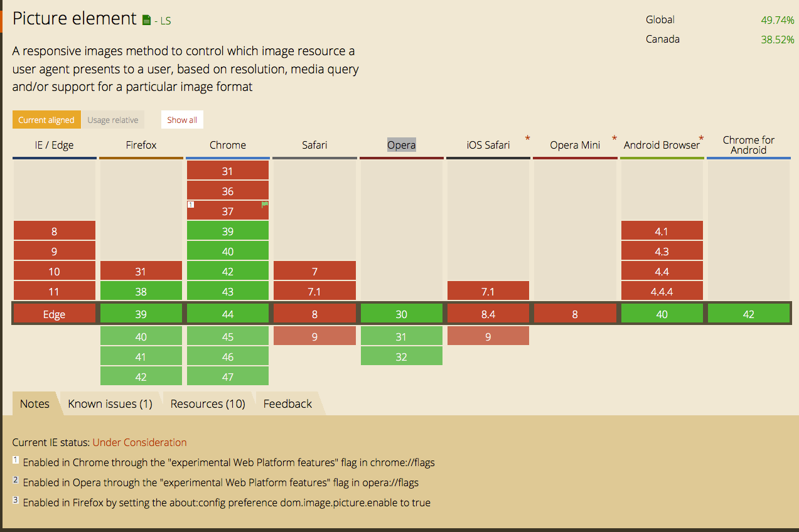Click the IE / Edge column header
This screenshot has width=799, height=532.
54,145
